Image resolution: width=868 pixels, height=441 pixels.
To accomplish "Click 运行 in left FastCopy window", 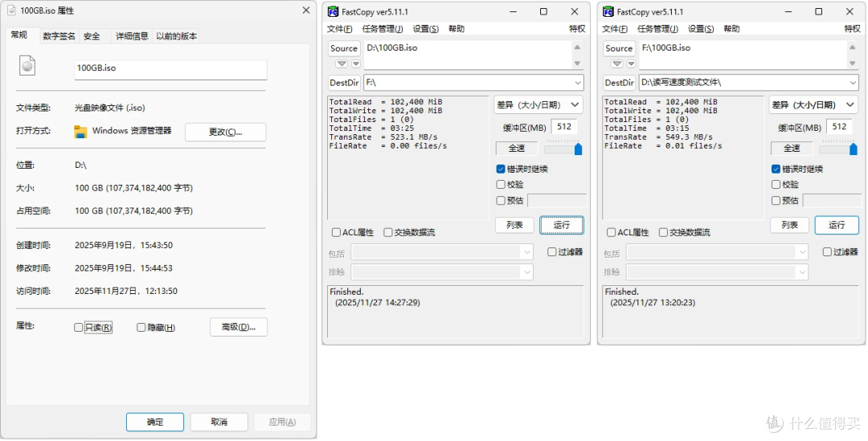I will point(561,225).
